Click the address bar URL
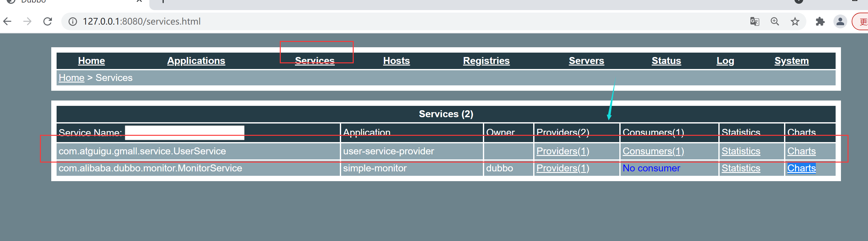The height and width of the screenshot is (241, 868). [141, 22]
